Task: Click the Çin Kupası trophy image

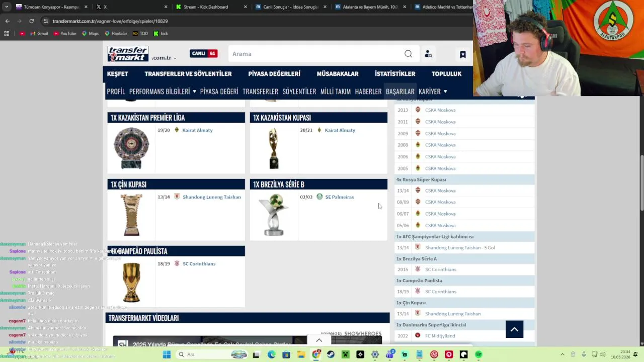Action: click(x=131, y=215)
